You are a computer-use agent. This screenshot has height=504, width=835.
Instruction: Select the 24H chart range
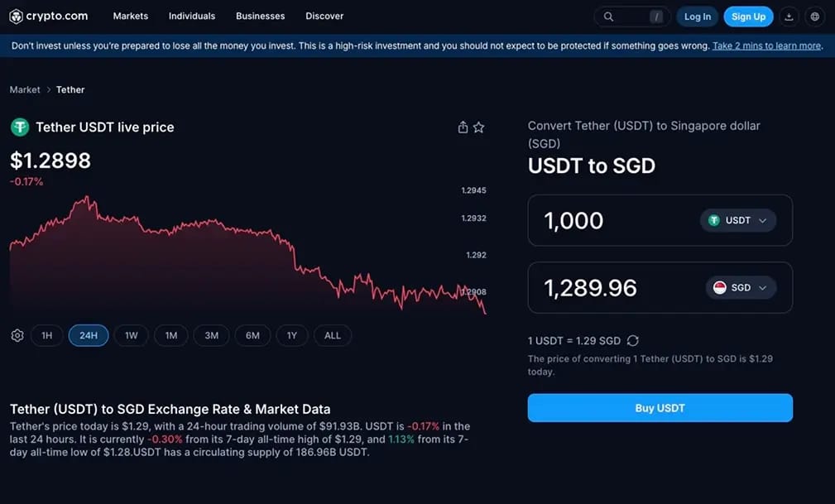[89, 336]
